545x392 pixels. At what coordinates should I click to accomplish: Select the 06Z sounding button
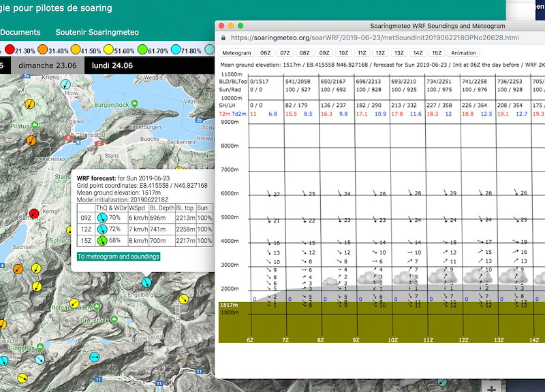(x=265, y=53)
